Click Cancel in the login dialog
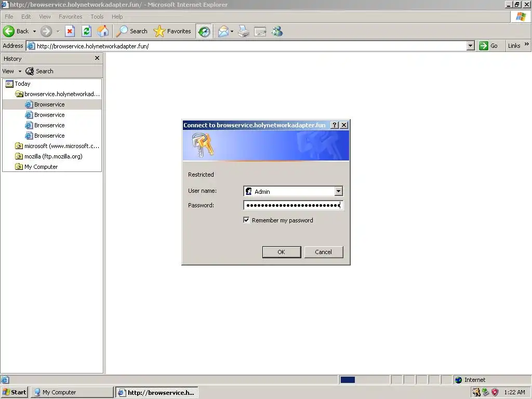This screenshot has width=532, height=399. [x=323, y=252]
